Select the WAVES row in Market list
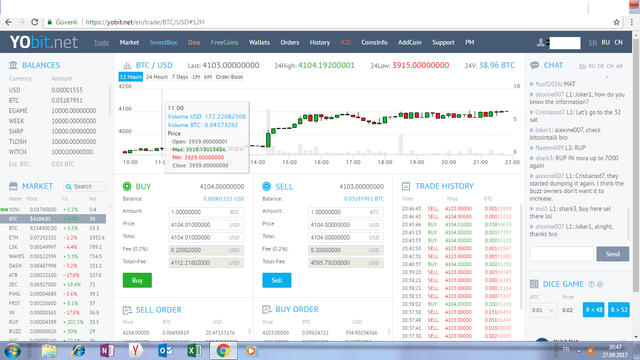This screenshot has height=360, width=640. pyautogui.click(x=57, y=256)
